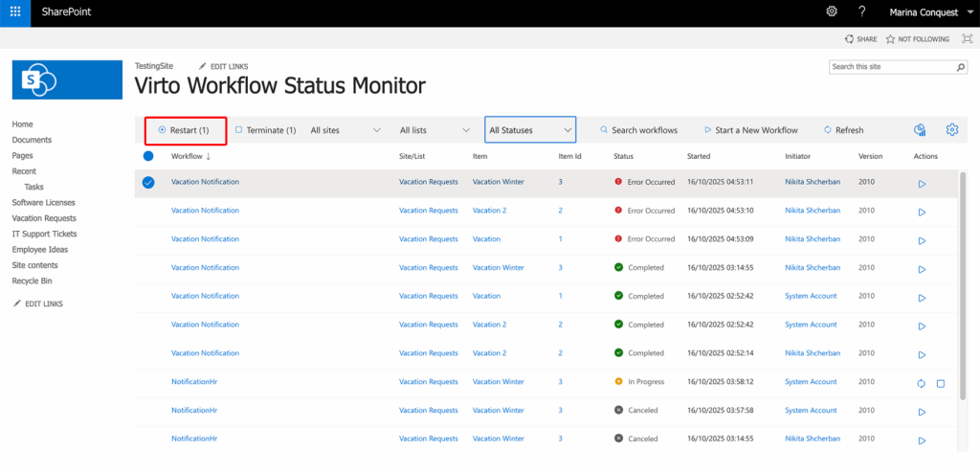This screenshot has height=472, width=980.
Task: Open the All sites dropdown
Action: [345, 130]
